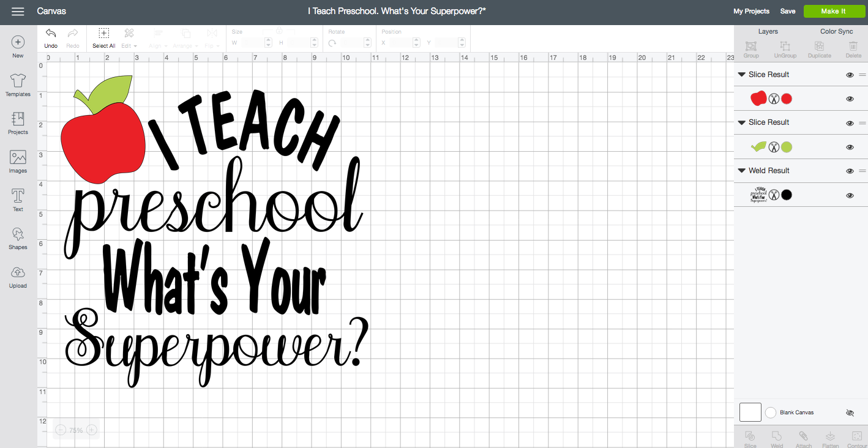The width and height of the screenshot is (868, 448).
Task: Show the Blank Canvas layer
Action: pyautogui.click(x=850, y=413)
